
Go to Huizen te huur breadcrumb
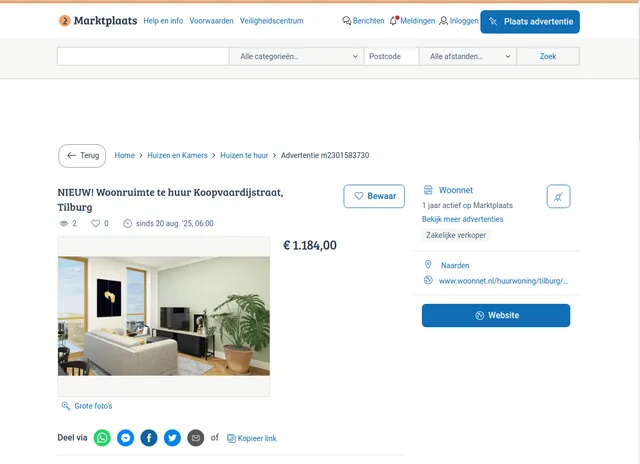[244, 155]
